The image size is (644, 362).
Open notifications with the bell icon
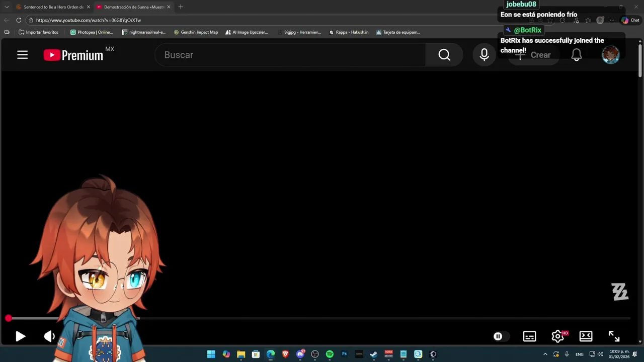click(577, 55)
